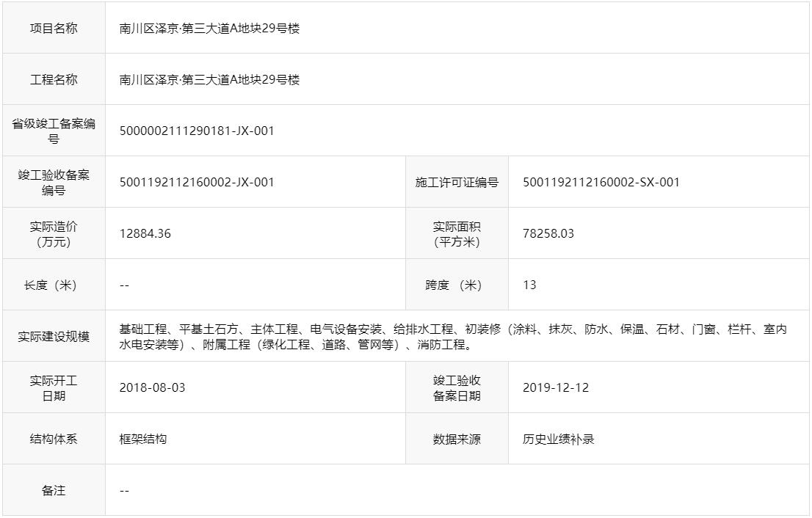Click the 工程名称 label cell
Viewport: 812px width, 518px height.
[54, 79]
